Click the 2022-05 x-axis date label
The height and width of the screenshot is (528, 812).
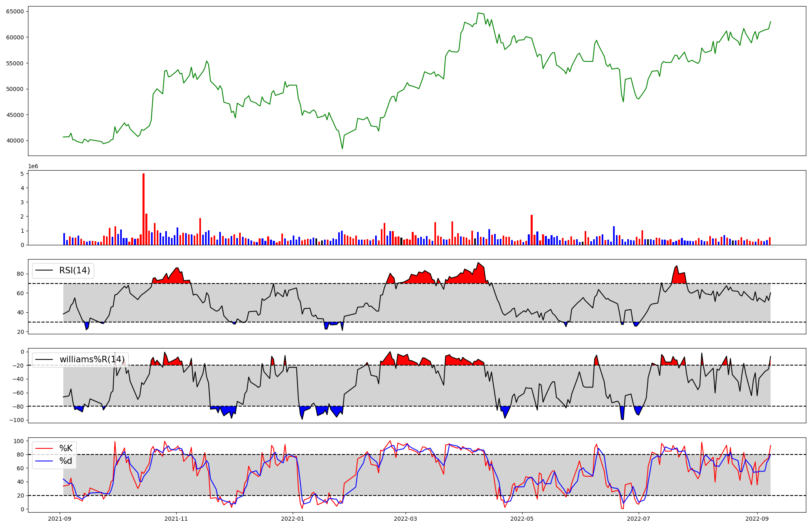click(x=522, y=519)
